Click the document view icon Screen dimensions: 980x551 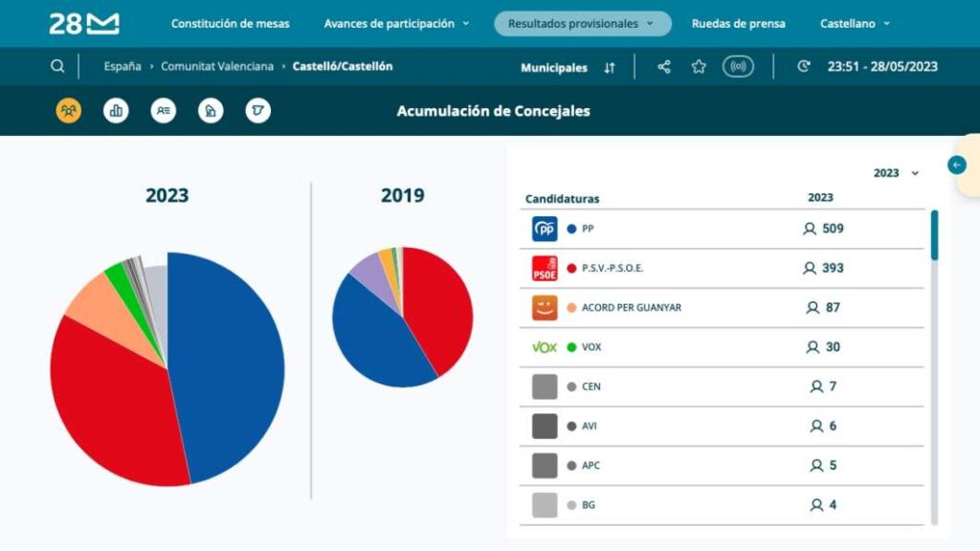211,111
